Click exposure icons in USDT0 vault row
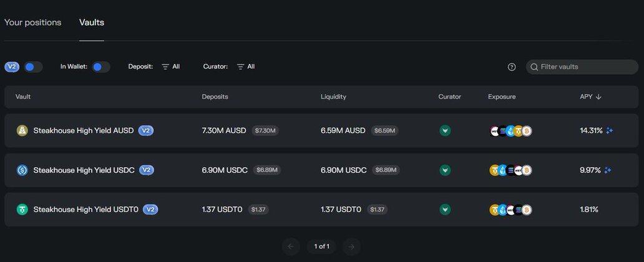 510,210
